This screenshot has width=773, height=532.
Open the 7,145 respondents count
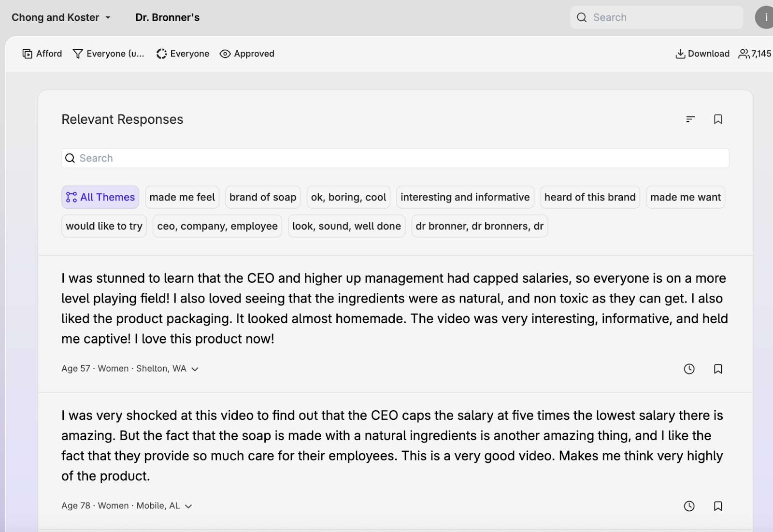(755, 54)
